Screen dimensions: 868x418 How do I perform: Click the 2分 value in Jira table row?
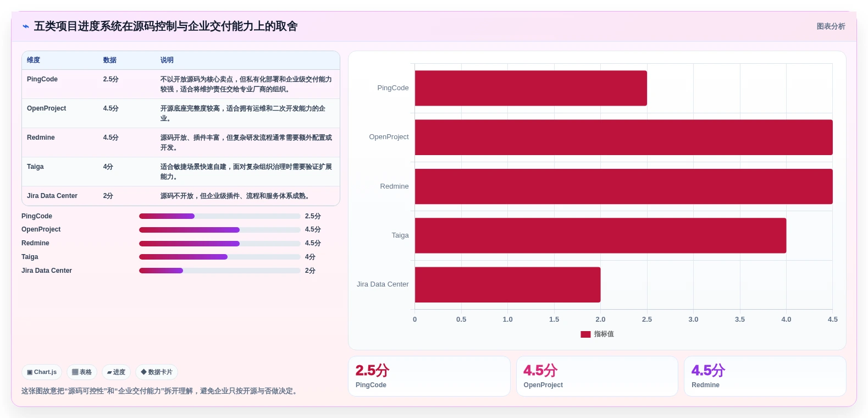pyautogui.click(x=108, y=196)
